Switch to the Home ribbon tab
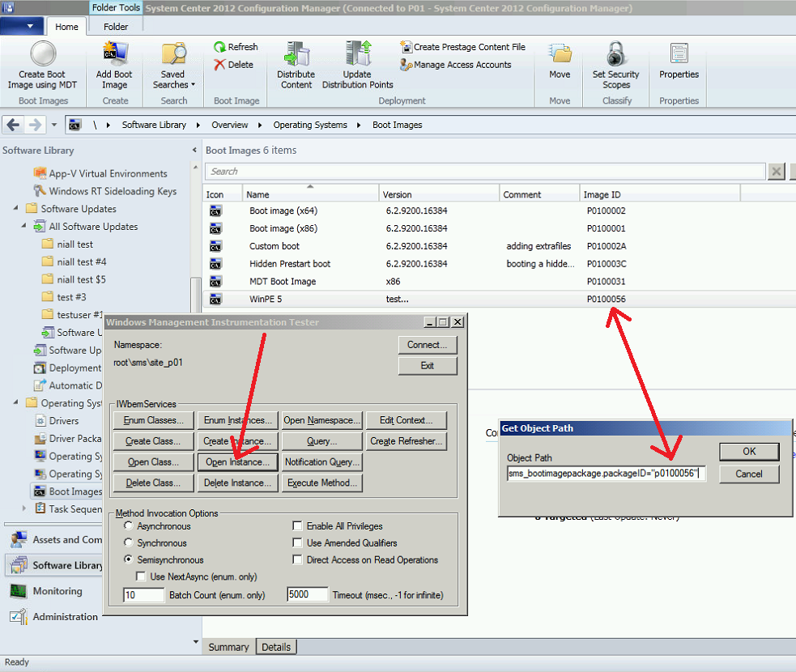Screen dimensions: 796x672 67,27
